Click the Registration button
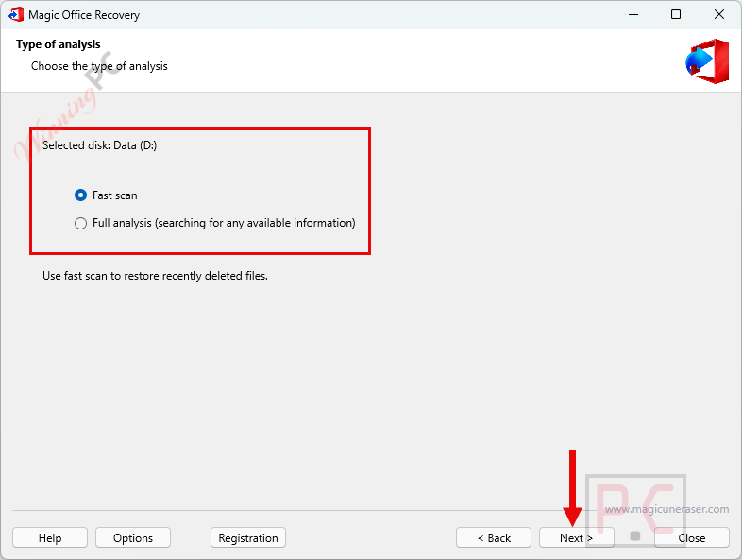The image size is (742, 560). coord(248,537)
